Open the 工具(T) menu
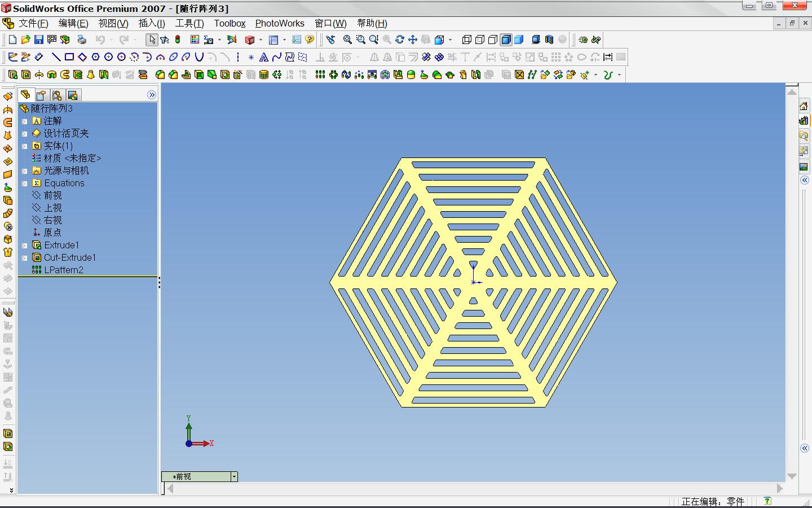This screenshot has height=508, width=812. pos(189,23)
